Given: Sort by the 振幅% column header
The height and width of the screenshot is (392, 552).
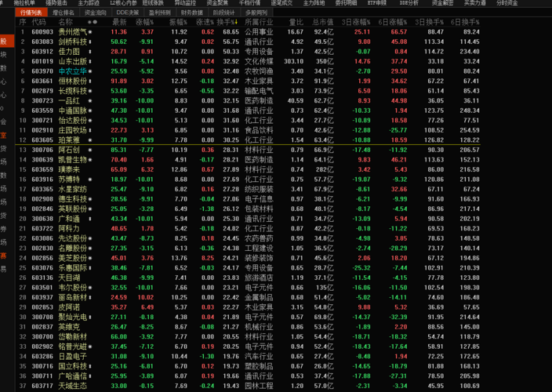Looking at the screenshot, I should point(178,22).
